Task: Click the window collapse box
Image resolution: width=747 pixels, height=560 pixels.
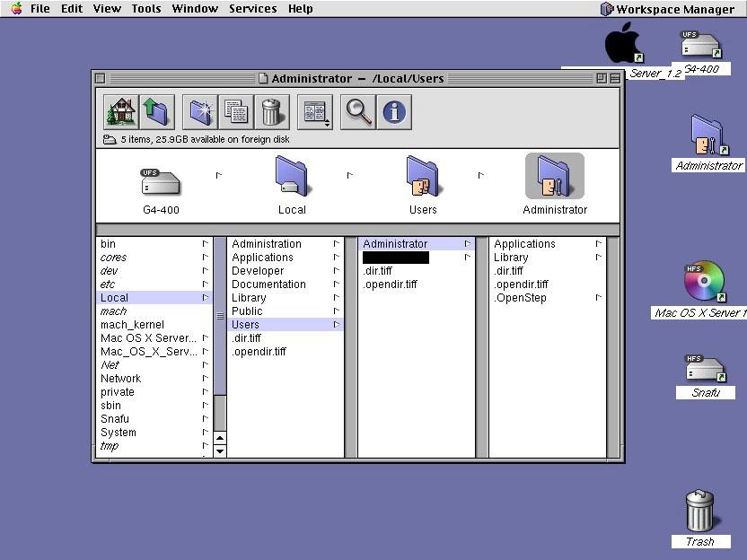Action: pos(615,78)
